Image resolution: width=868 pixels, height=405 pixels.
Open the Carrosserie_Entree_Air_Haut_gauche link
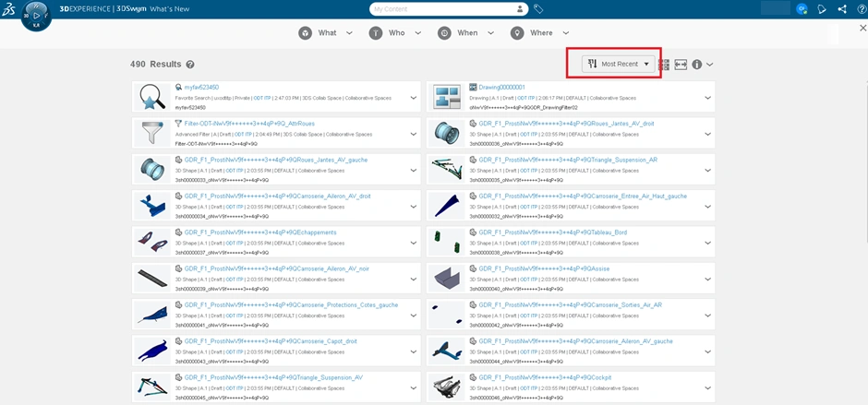tap(583, 196)
